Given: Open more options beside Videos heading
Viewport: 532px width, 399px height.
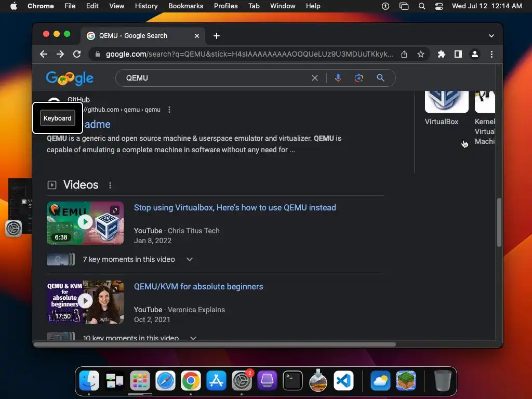Looking at the screenshot, I should click(110, 185).
